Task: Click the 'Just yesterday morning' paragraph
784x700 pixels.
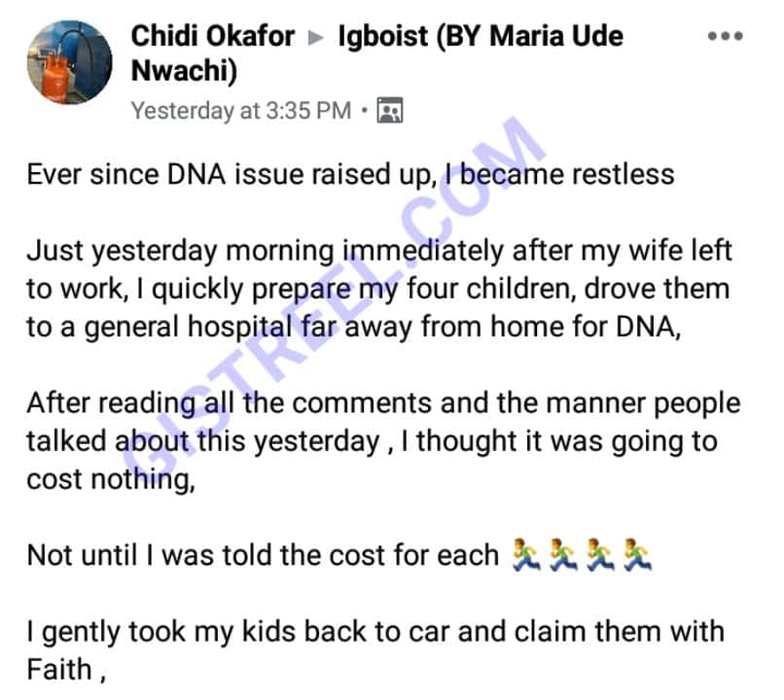Action: [379, 290]
